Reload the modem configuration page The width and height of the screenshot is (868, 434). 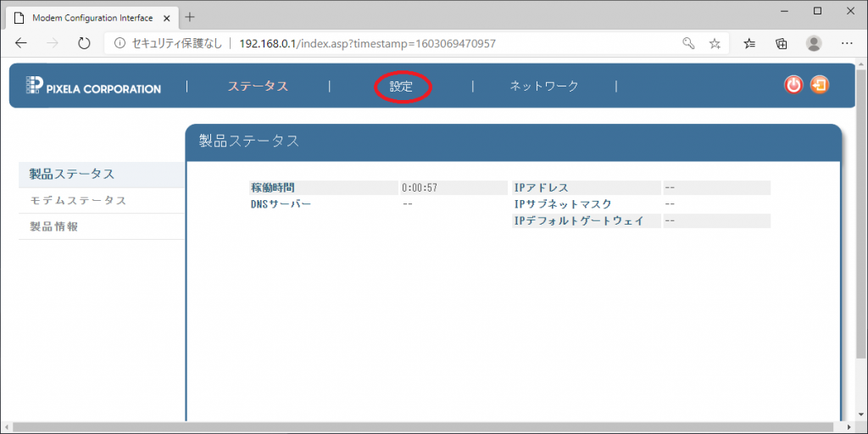coord(84,43)
